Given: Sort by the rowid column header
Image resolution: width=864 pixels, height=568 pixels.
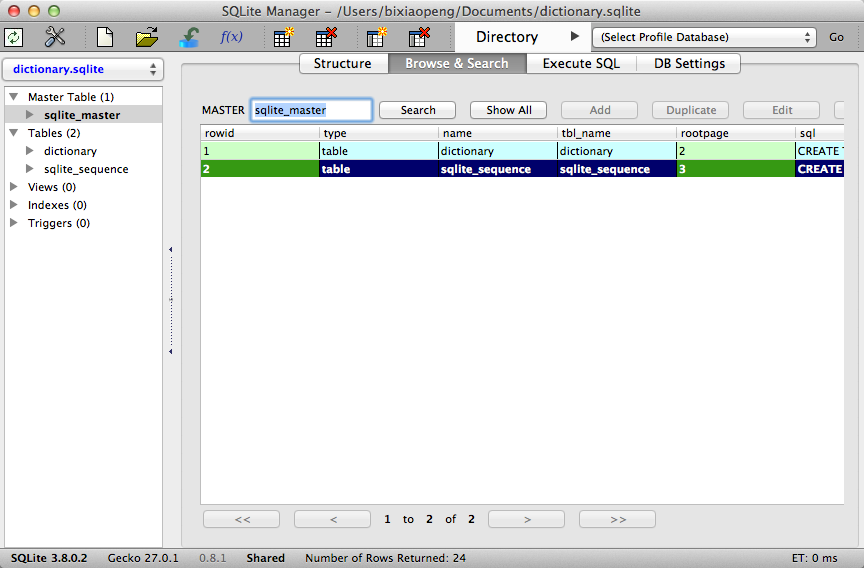Looking at the screenshot, I should coord(260,133).
